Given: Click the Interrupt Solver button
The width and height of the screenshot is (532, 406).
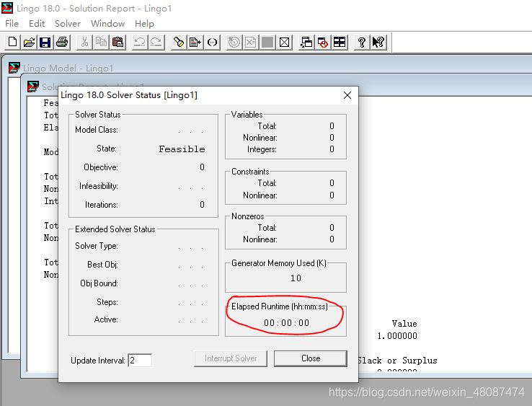Looking at the screenshot, I should pos(231,358).
